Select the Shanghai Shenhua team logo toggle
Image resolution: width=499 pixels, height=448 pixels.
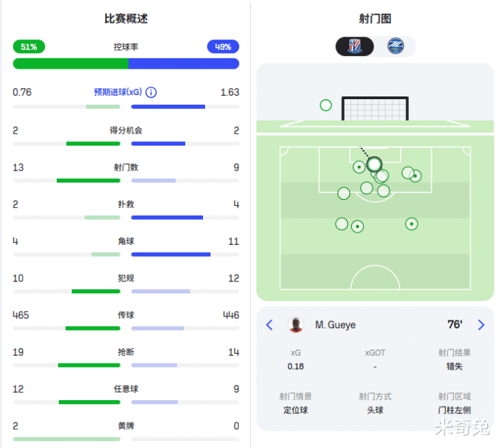(355, 46)
